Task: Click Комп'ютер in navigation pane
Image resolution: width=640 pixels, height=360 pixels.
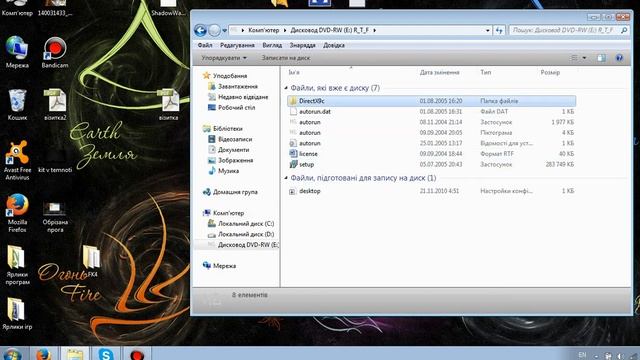Action: tap(228, 213)
